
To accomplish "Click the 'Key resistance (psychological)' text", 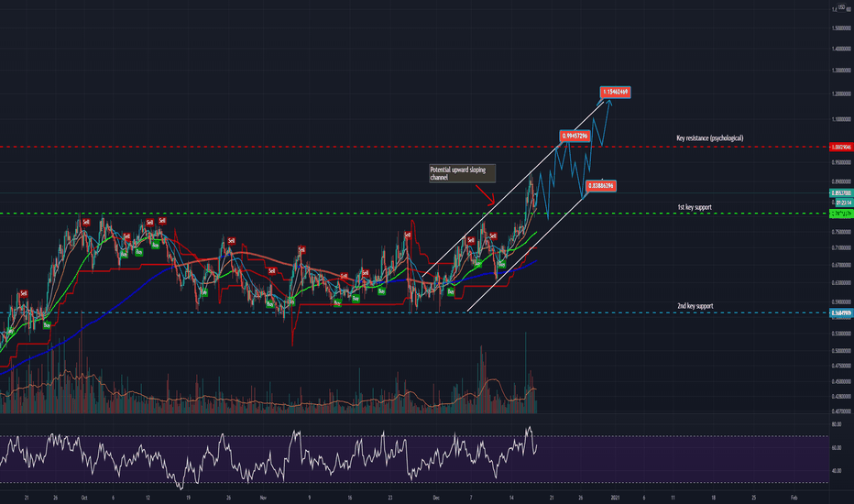I will point(709,137).
